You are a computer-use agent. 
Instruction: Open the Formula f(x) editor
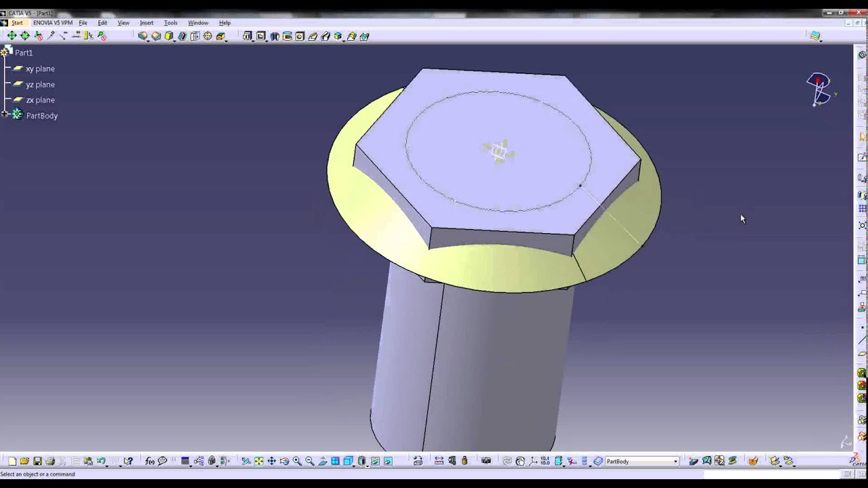[x=150, y=462]
